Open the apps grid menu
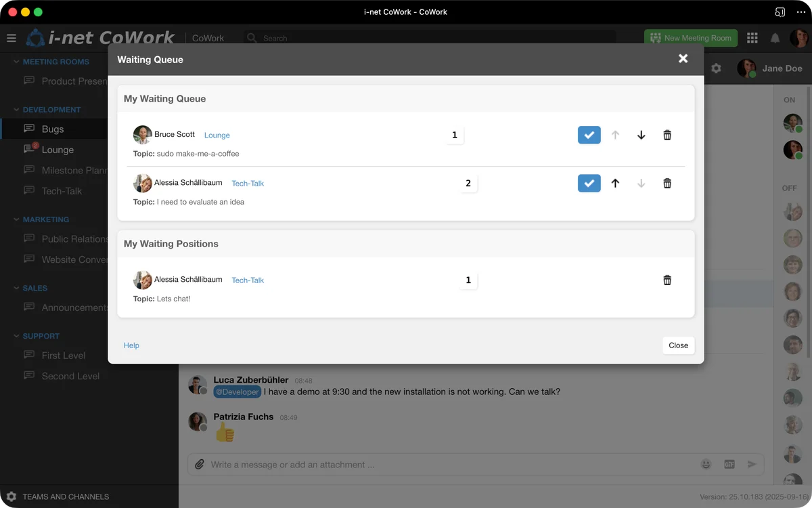This screenshot has width=812, height=508. pyautogui.click(x=752, y=38)
